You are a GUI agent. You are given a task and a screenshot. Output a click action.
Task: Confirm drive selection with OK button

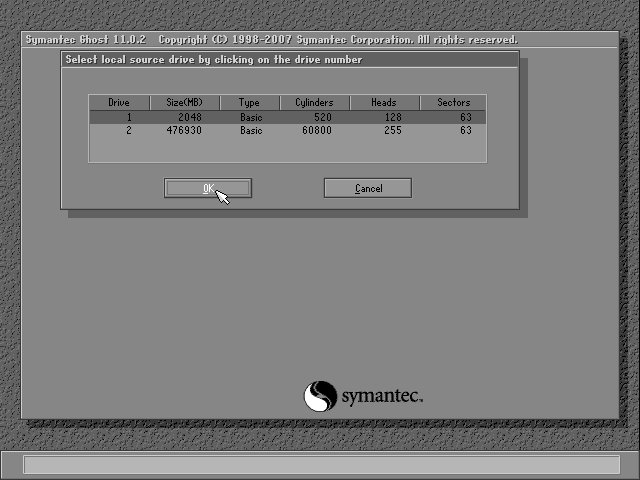point(208,188)
